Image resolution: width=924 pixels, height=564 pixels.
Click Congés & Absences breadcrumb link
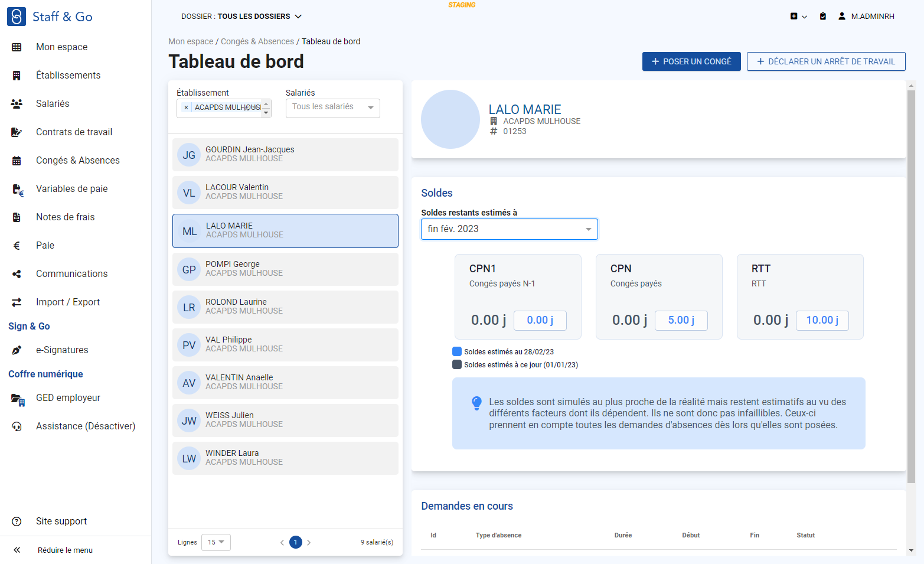257,41
